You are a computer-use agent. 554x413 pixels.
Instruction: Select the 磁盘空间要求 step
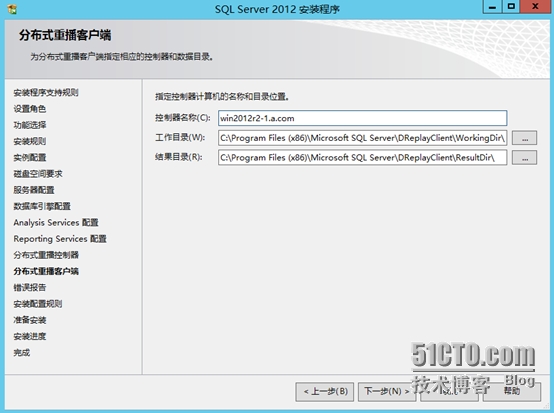(38, 174)
